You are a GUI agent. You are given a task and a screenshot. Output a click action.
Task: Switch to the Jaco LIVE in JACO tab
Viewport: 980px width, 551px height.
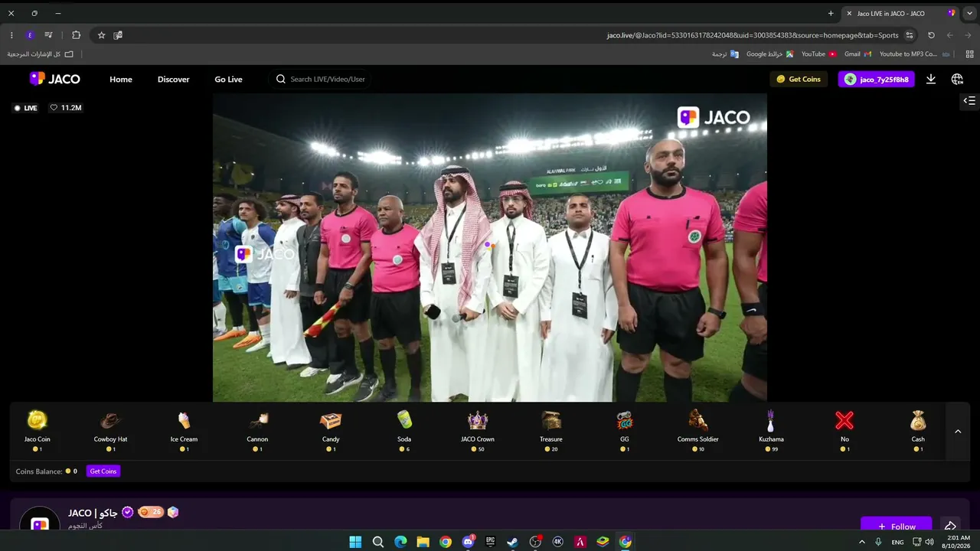click(x=900, y=13)
